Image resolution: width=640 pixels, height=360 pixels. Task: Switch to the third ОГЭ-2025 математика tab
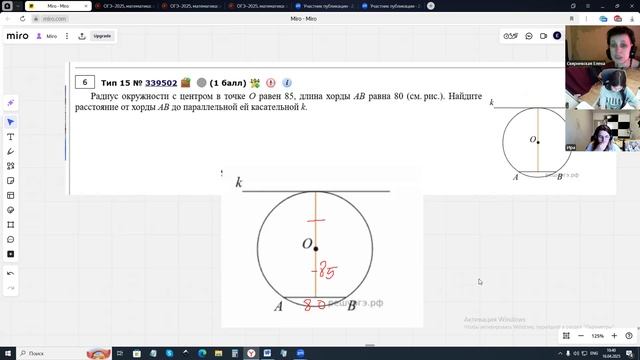(257, 6)
